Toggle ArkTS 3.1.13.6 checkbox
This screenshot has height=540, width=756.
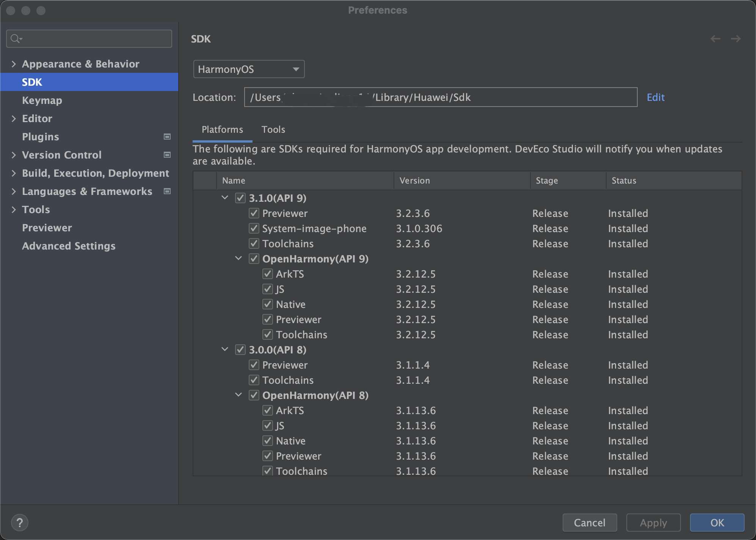pyautogui.click(x=268, y=410)
